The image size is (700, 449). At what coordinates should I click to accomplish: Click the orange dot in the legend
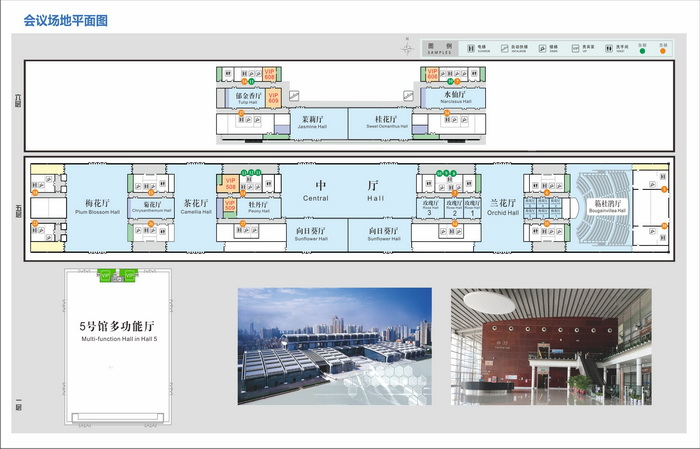662,51
